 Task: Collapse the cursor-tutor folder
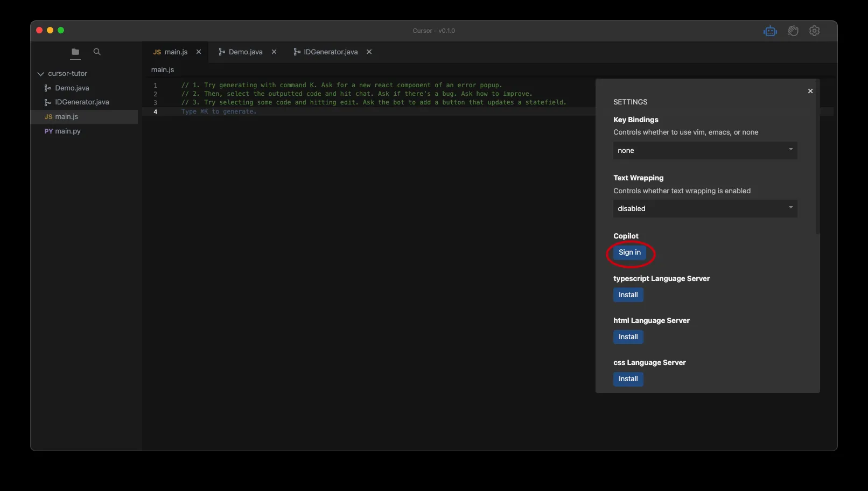pyautogui.click(x=41, y=74)
